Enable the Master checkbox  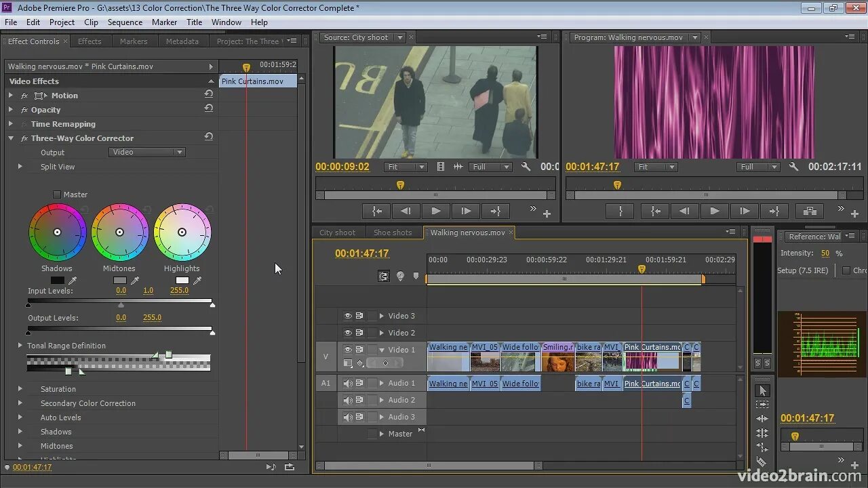[x=57, y=195]
